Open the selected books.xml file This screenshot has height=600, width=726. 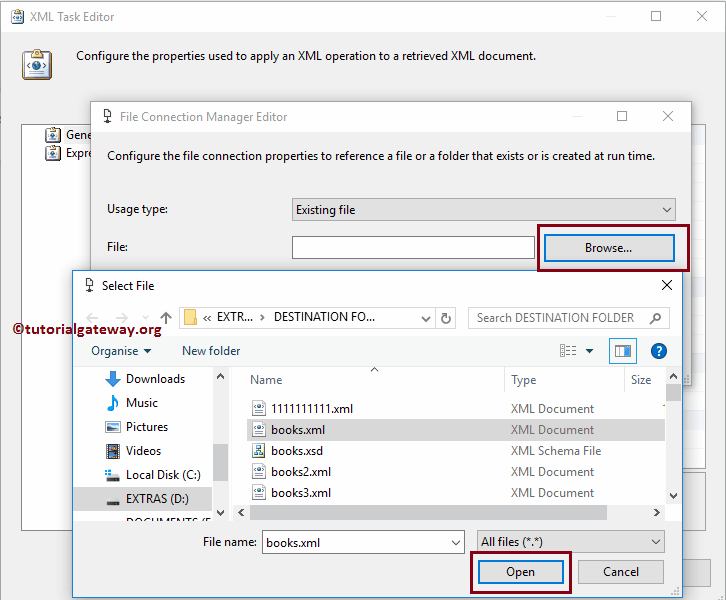[x=520, y=572]
